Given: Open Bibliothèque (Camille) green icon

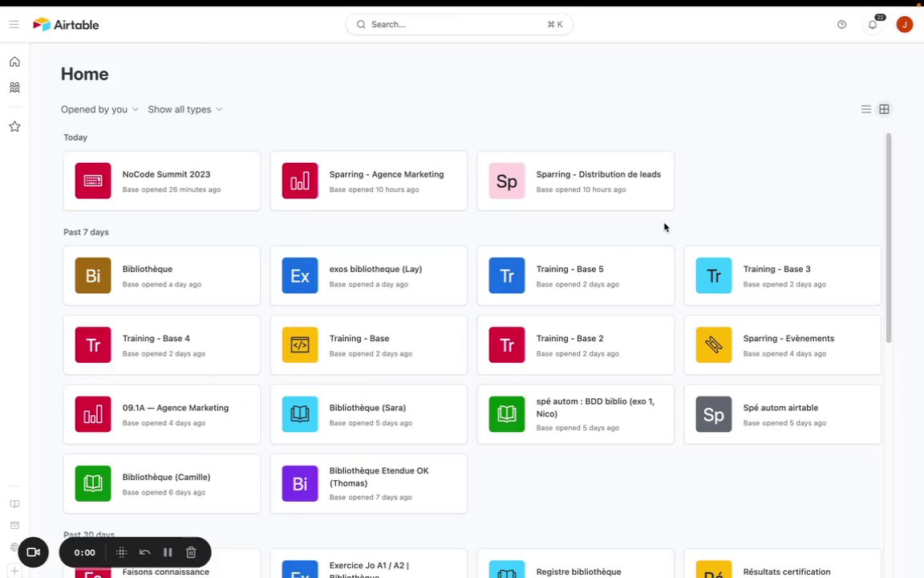Looking at the screenshot, I should pos(93,483).
